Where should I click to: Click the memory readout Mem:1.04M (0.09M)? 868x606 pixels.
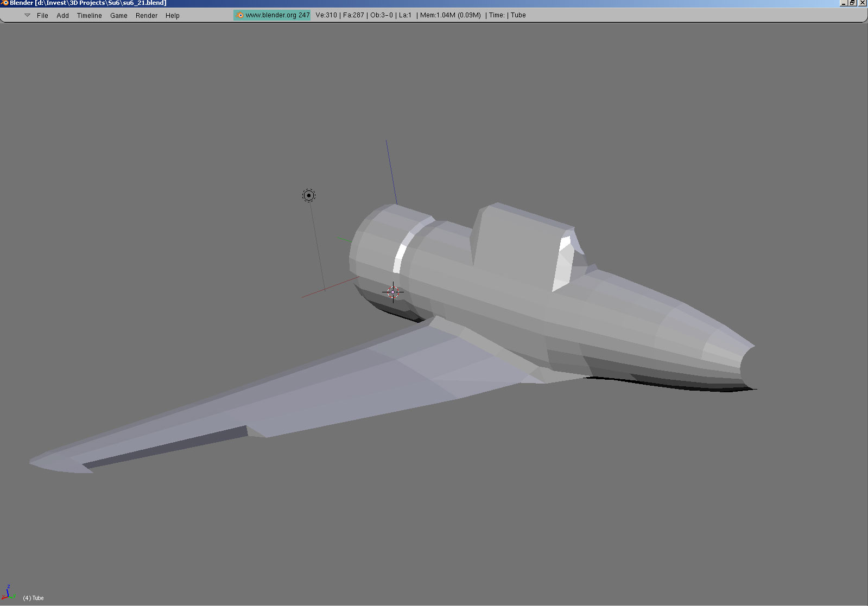(x=451, y=15)
